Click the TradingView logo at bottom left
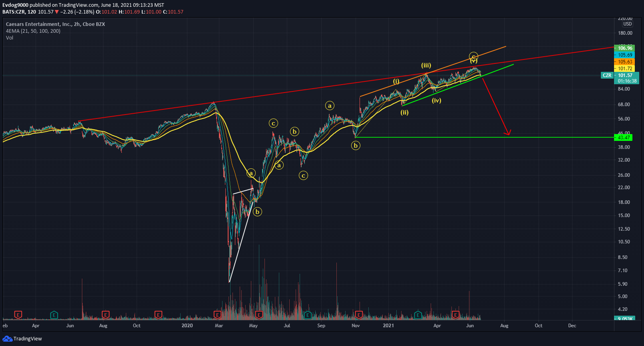 pos(22,339)
